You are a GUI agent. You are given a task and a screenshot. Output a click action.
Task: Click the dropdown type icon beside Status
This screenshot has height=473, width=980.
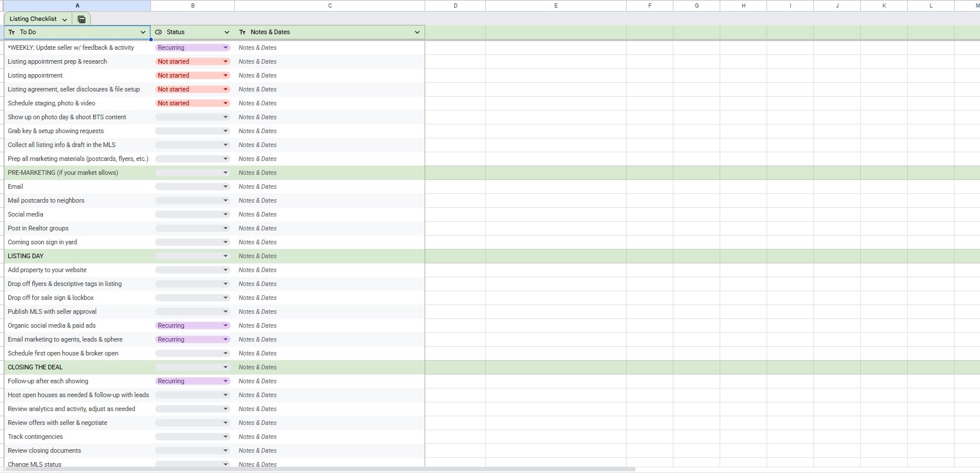pos(159,32)
